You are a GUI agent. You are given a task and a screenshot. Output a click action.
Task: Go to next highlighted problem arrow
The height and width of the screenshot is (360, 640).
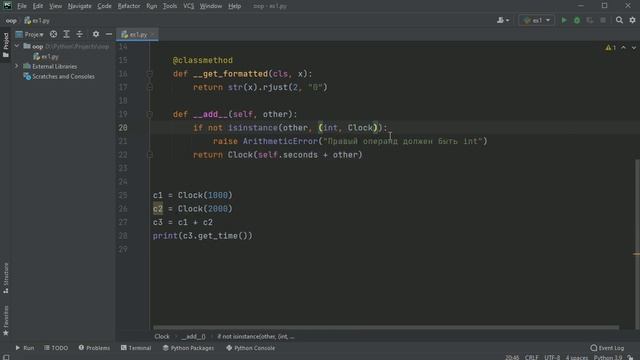633,48
